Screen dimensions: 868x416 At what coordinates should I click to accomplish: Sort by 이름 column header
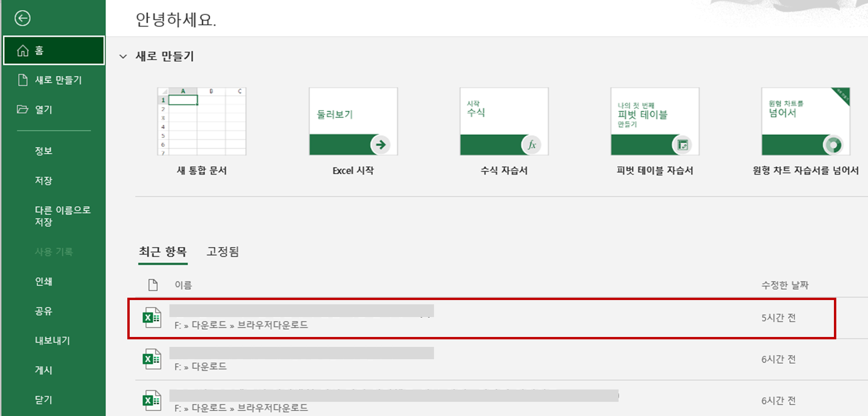tap(183, 285)
